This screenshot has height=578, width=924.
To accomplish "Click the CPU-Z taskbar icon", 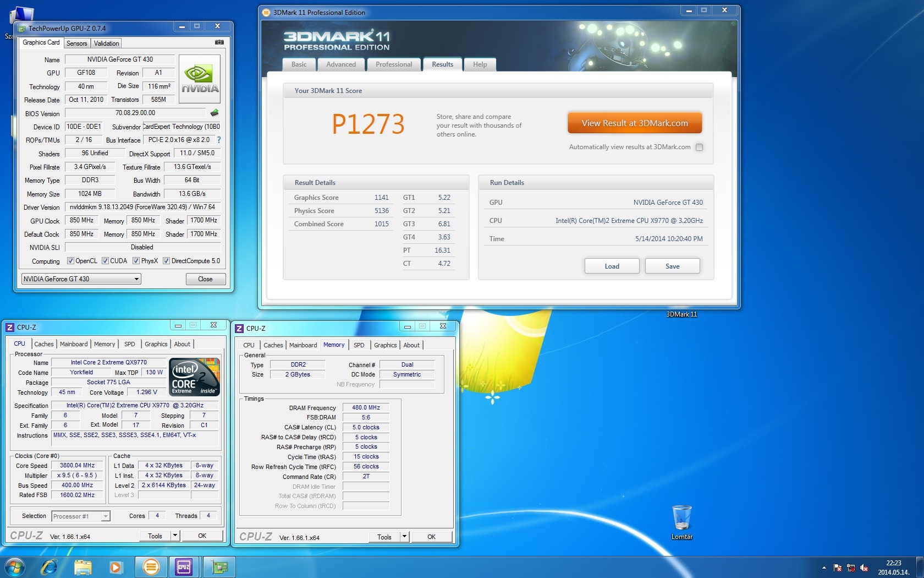I will [x=184, y=566].
